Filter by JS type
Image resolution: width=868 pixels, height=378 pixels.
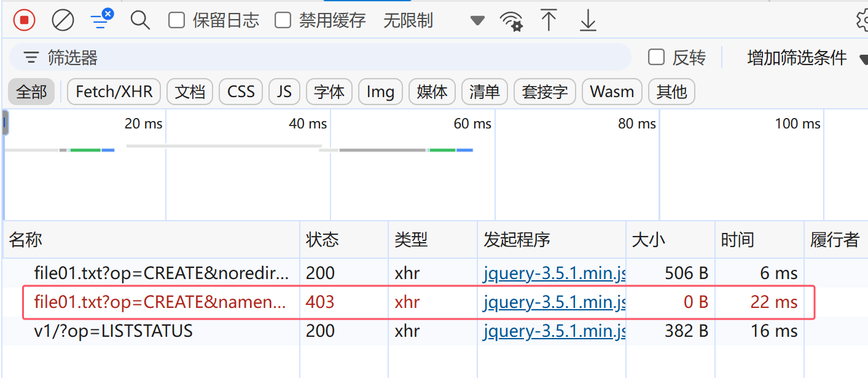(284, 92)
